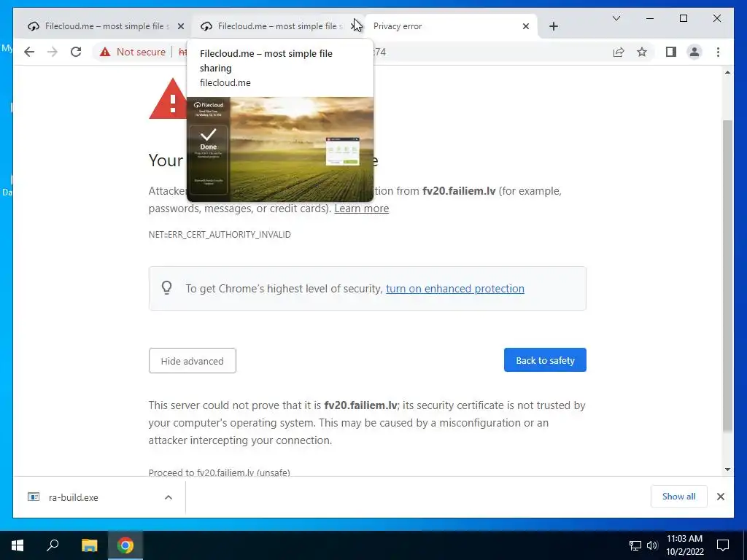This screenshot has height=560, width=747.
Task: Click the Hide advanced button
Action: (193, 360)
